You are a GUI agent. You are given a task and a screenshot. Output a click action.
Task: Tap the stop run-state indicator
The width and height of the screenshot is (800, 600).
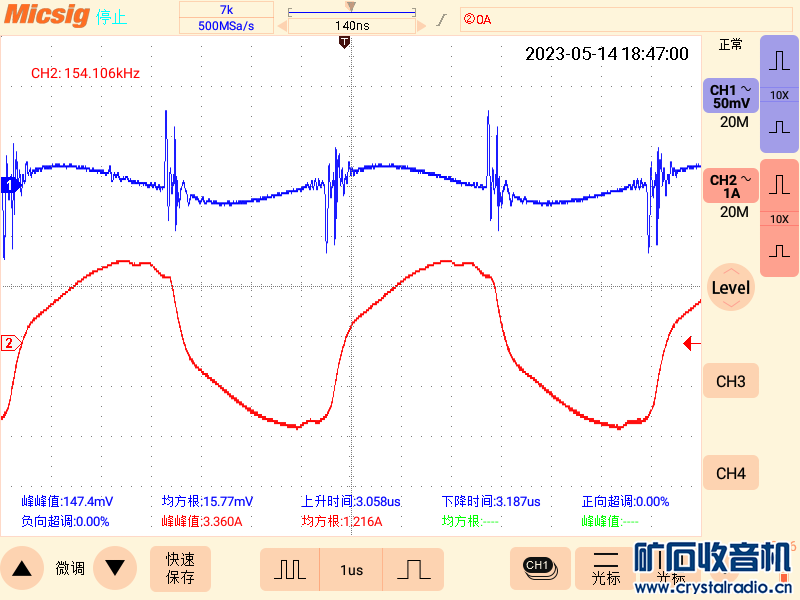click(111, 17)
